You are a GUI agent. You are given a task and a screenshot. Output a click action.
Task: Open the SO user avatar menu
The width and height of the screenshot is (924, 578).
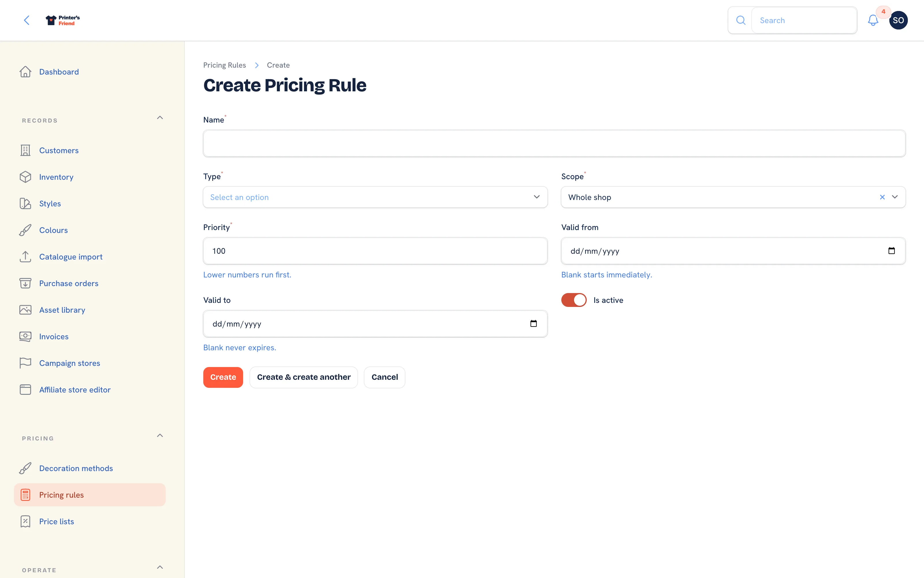(x=898, y=20)
